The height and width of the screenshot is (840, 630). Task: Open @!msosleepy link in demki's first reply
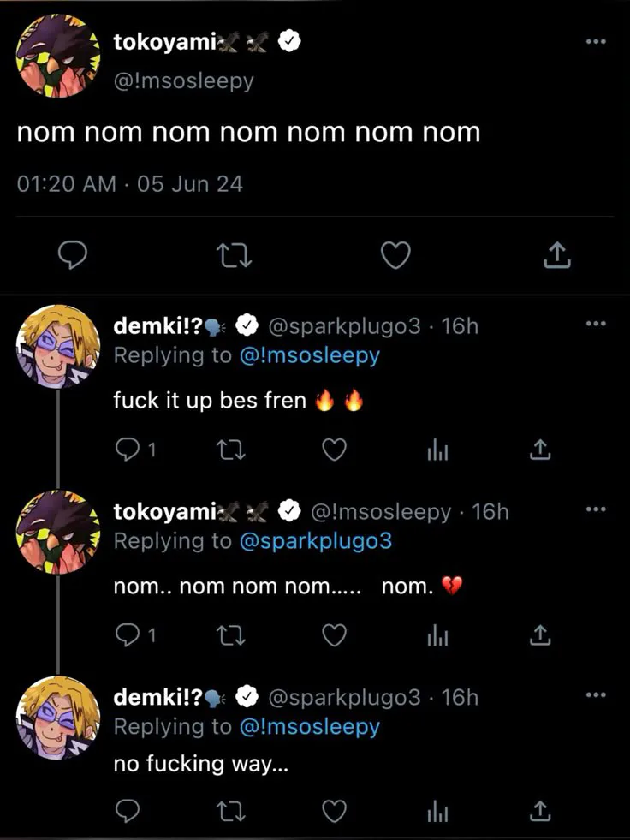tap(307, 356)
